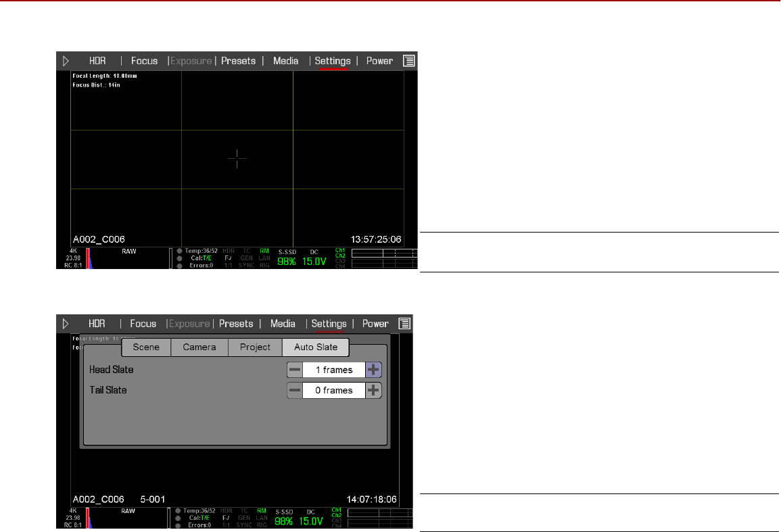Click the clip name A002_C006 above timecode 13:57:25:06
The width and height of the screenshot is (781, 532).
(99, 239)
